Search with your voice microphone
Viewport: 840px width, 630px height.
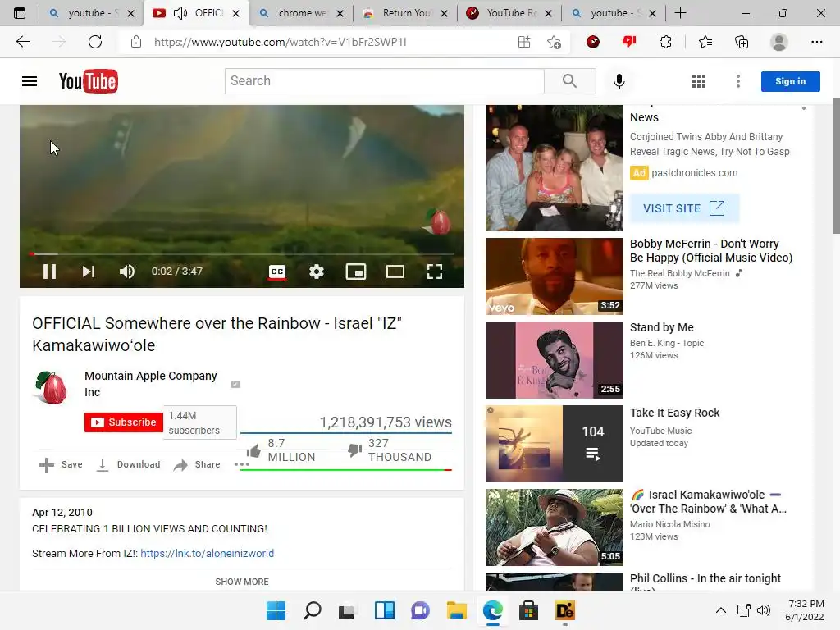pos(619,81)
